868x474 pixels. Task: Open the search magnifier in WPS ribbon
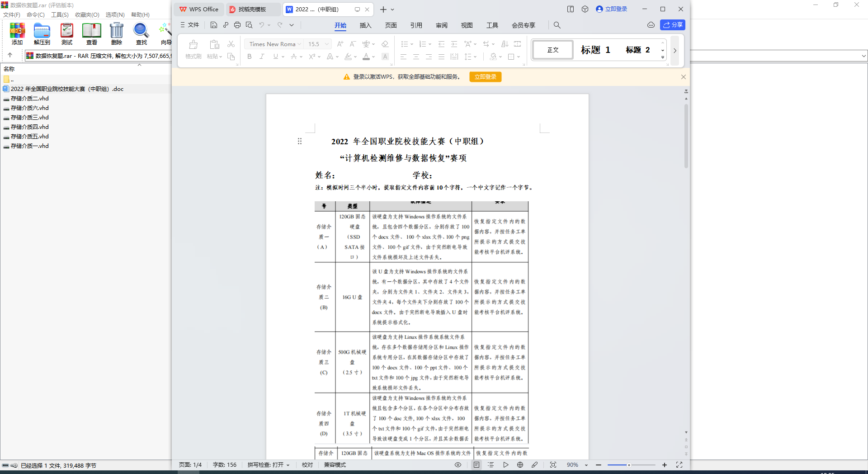point(557,25)
